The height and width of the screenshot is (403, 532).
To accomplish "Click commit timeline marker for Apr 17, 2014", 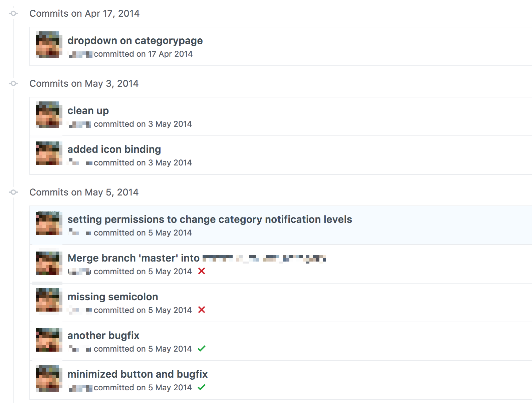I will (x=13, y=13).
